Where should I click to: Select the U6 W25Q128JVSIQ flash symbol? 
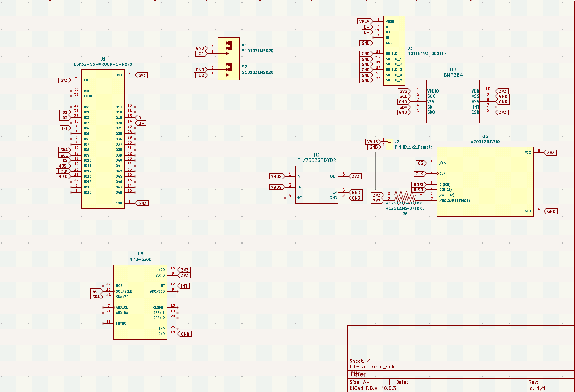(x=485, y=182)
